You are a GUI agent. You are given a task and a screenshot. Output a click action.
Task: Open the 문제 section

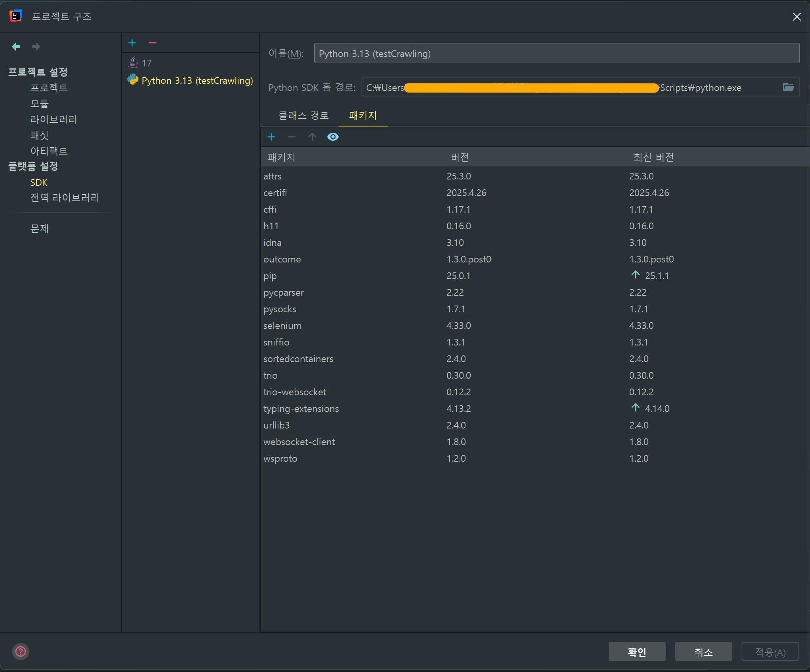point(40,228)
